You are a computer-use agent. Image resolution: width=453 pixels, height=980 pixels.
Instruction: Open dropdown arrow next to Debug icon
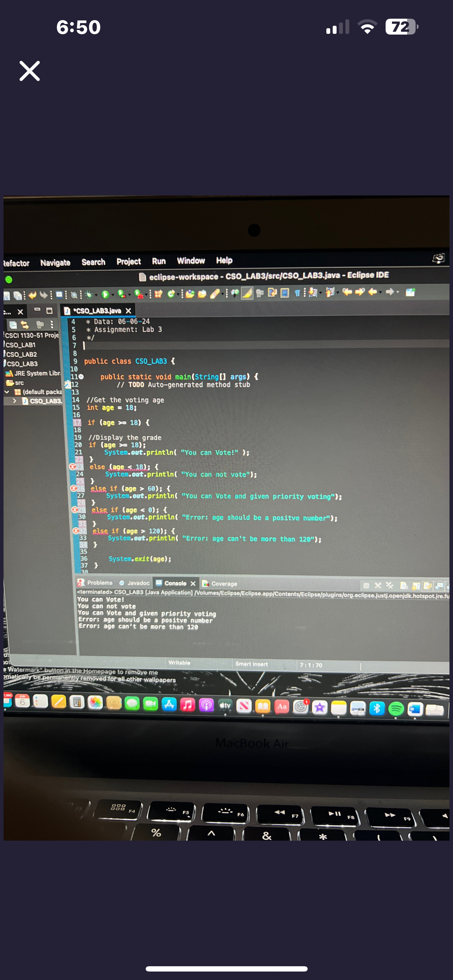(x=96, y=295)
